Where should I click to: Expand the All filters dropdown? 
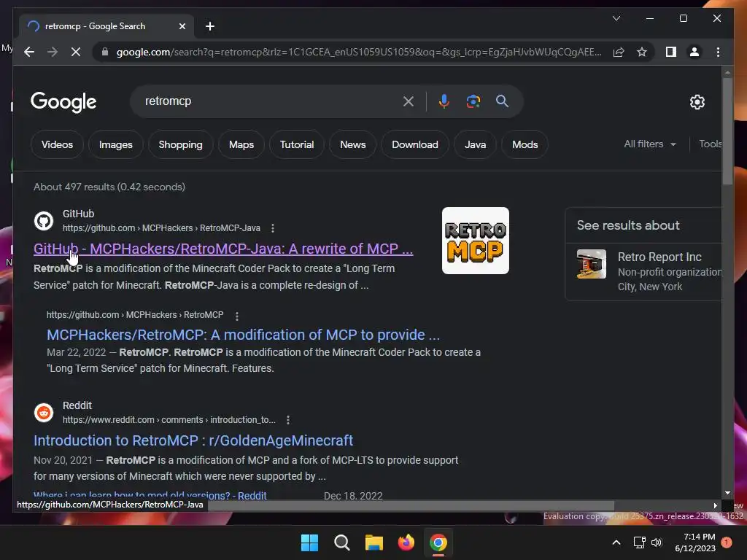point(650,144)
